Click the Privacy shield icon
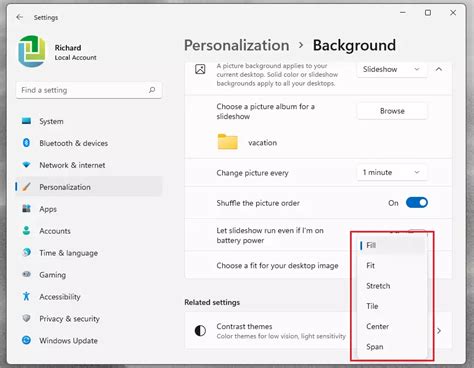Screen dimensions: 474x368 pos(26,318)
